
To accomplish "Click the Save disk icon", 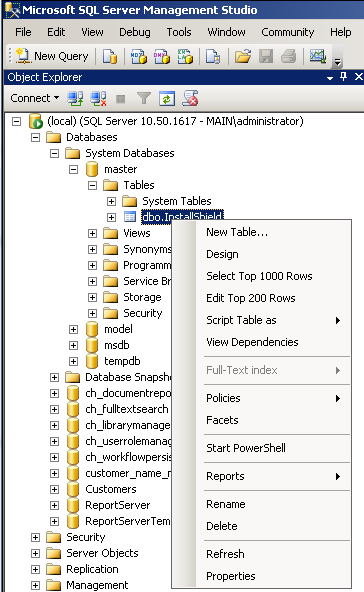I will point(266,57).
